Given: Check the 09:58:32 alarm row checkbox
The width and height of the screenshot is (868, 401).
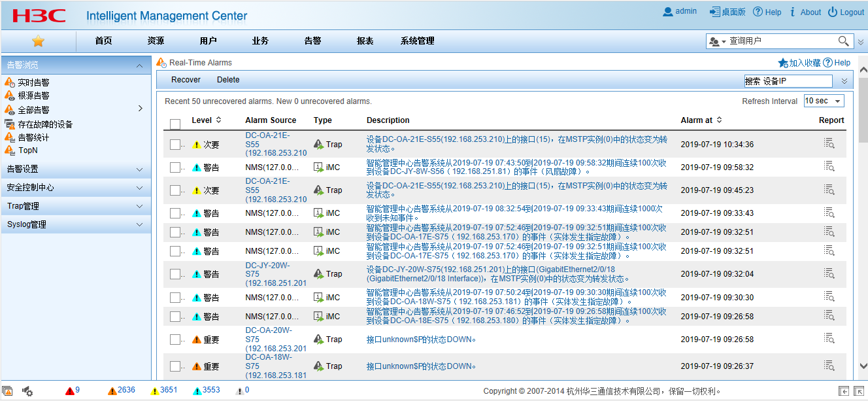Looking at the screenshot, I should pos(175,167).
